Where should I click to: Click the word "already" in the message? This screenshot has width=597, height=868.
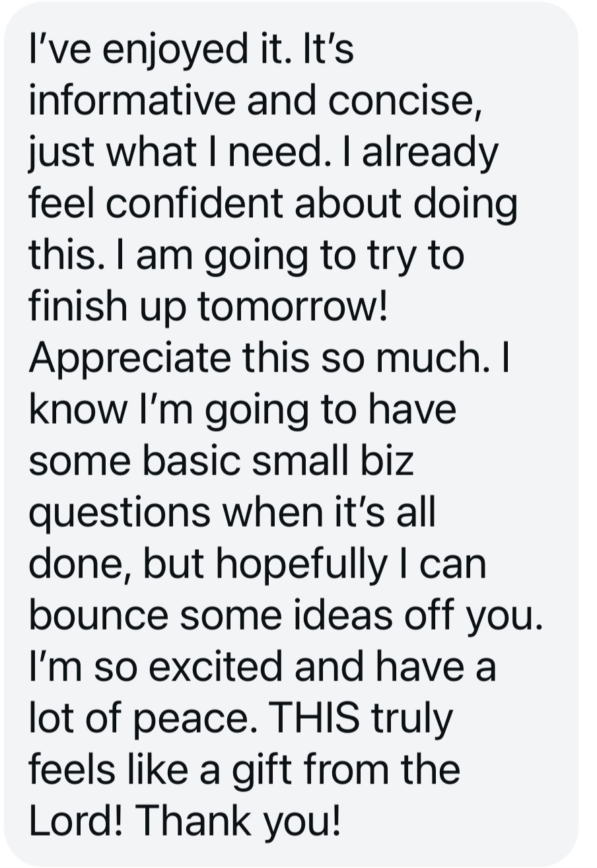(x=429, y=152)
